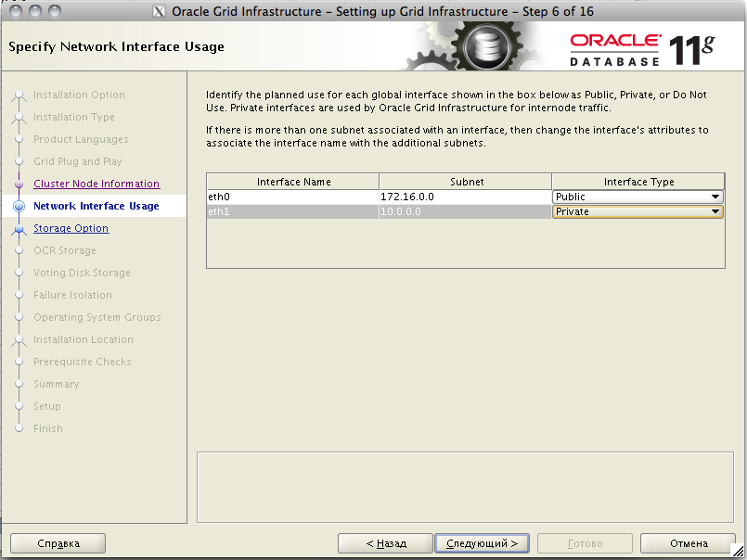
Task: Click the Oracle Database 11g logo
Action: tap(642, 48)
